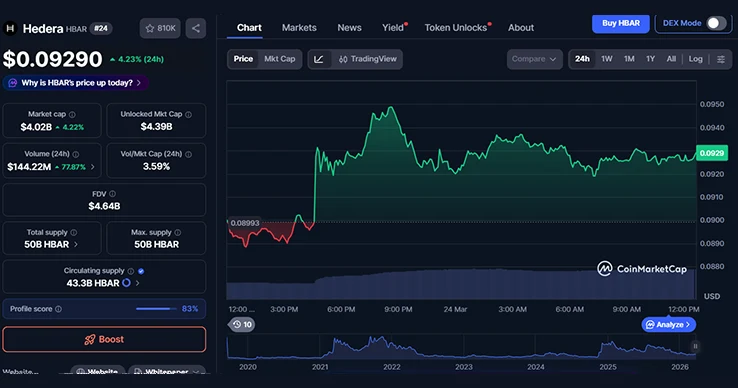Image resolution: width=738 pixels, height=388 pixels.
Task: Open the About tab
Action: 521,28
